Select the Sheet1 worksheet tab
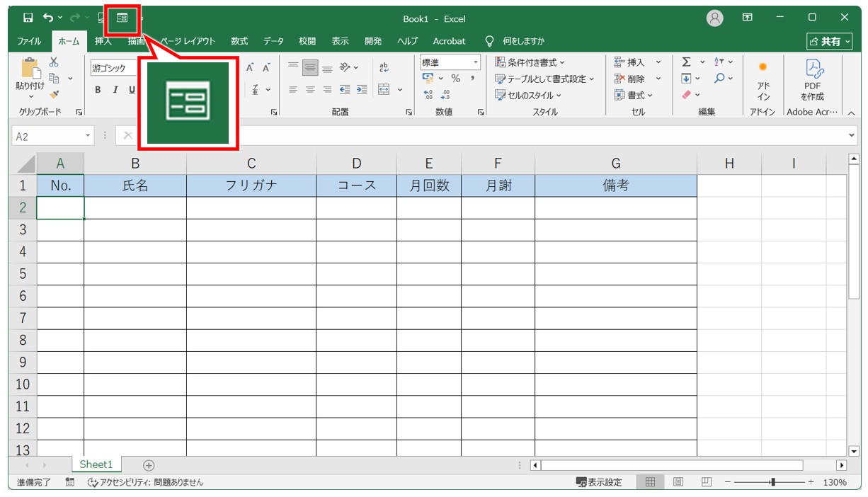The height and width of the screenshot is (497, 868). [x=96, y=464]
